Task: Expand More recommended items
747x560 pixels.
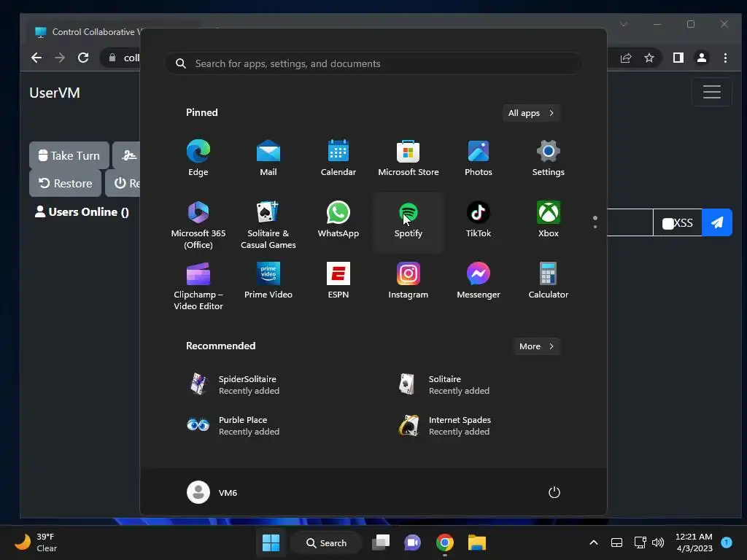Action: click(x=536, y=346)
